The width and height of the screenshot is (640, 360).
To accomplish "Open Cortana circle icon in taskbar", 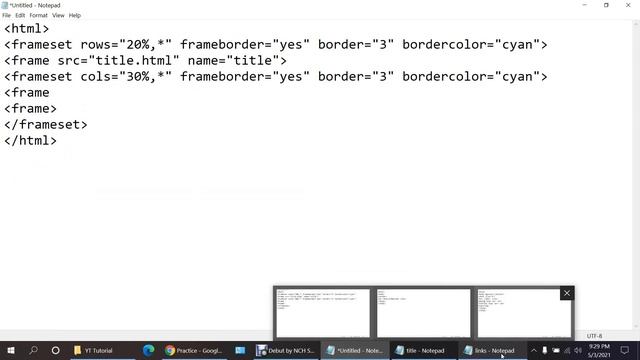I will click(56, 350).
